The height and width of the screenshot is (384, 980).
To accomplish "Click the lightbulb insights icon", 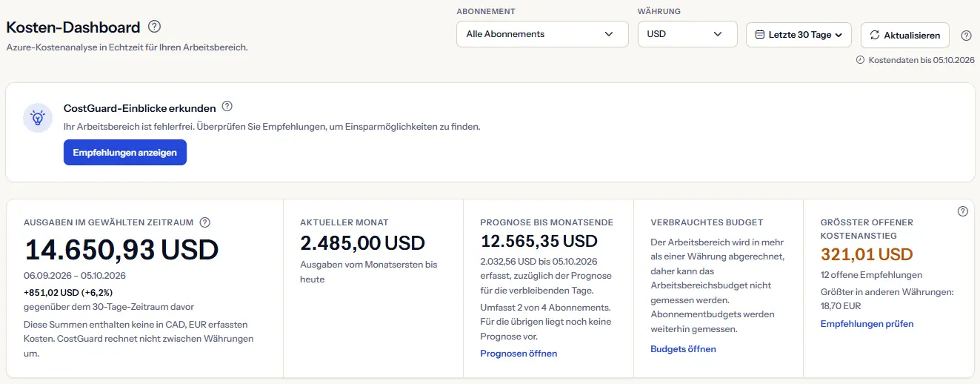I will (37, 118).
